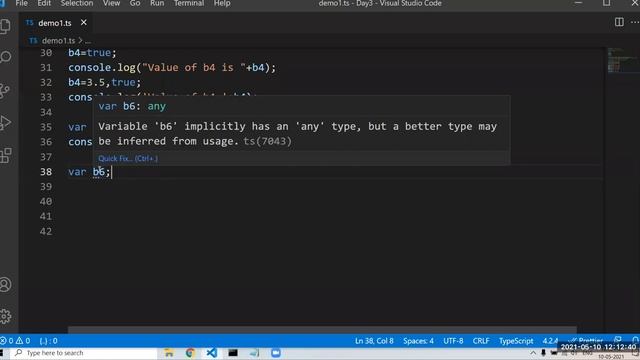
Task: Change indentation via Spaces: 4
Action: [418, 340]
